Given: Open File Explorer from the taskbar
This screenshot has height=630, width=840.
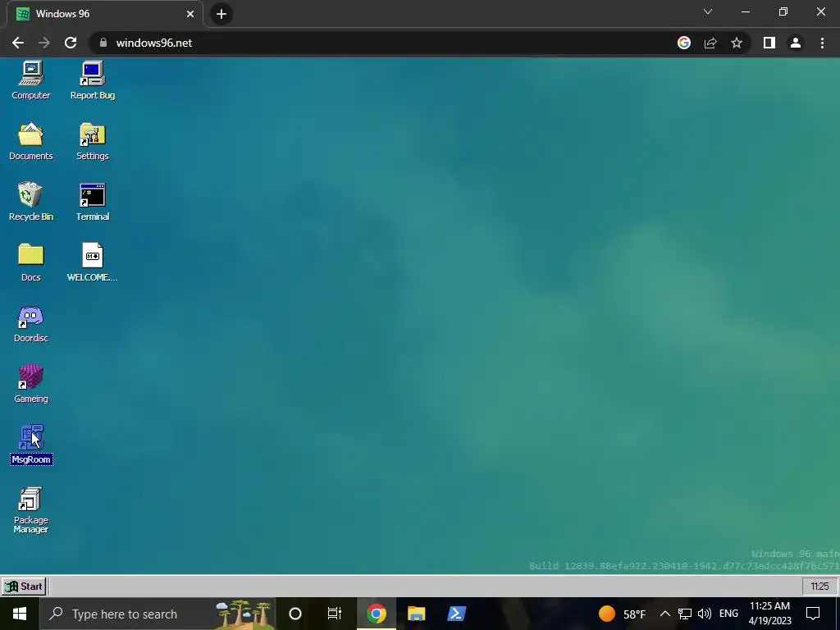Looking at the screenshot, I should (x=416, y=614).
